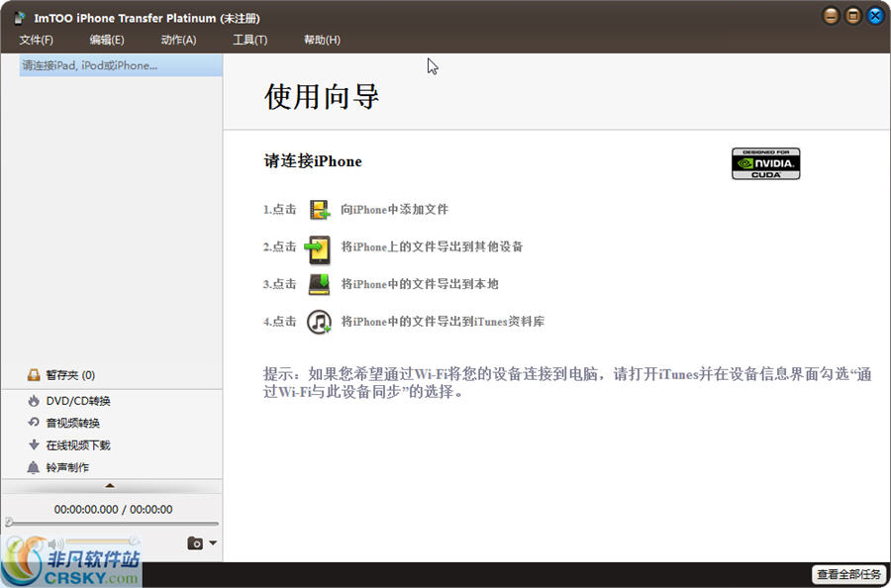The image size is (891, 588).
Task: Open the 帮助(H) menu
Action: 322,40
